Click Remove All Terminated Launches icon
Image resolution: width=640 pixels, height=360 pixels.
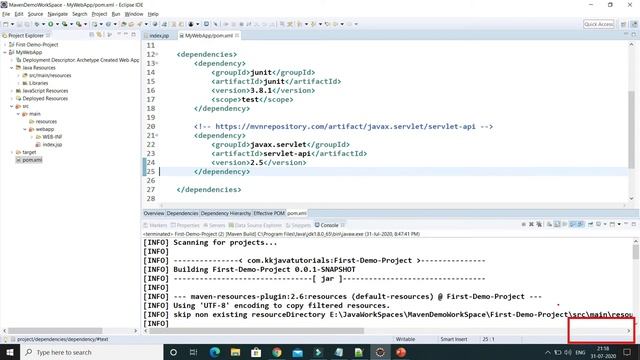[x=539, y=224]
